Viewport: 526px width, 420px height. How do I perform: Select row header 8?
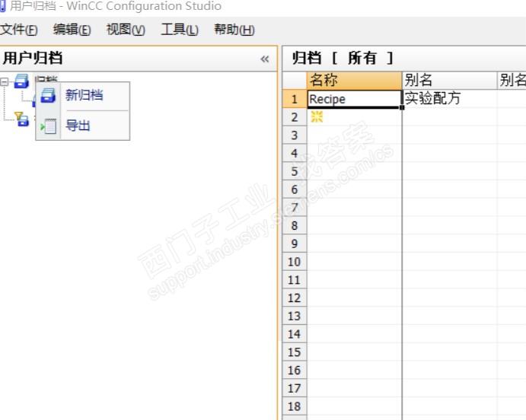(x=295, y=225)
